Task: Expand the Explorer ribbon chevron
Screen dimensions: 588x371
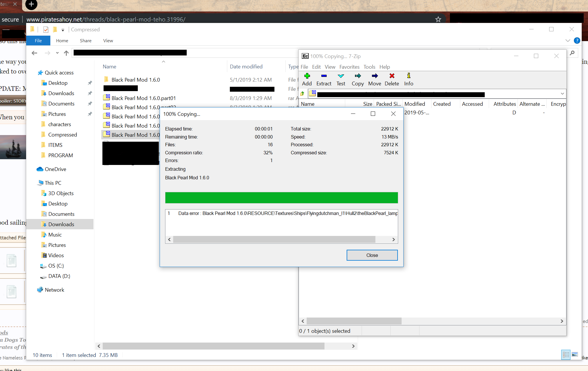Action: [x=568, y=41]
